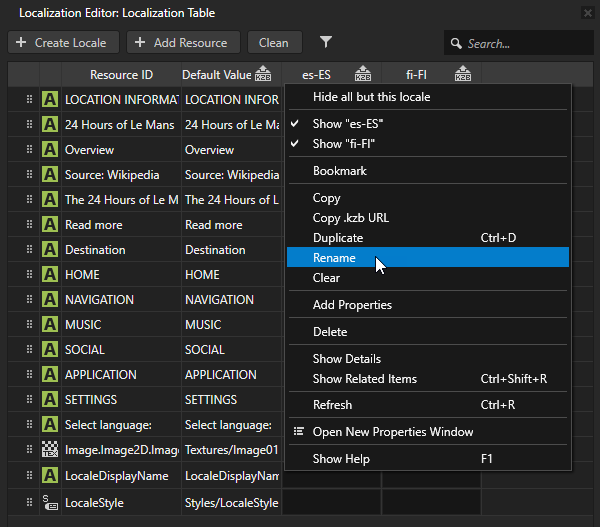Choose Duplicate from the context menu

click(x=338, y=238)
